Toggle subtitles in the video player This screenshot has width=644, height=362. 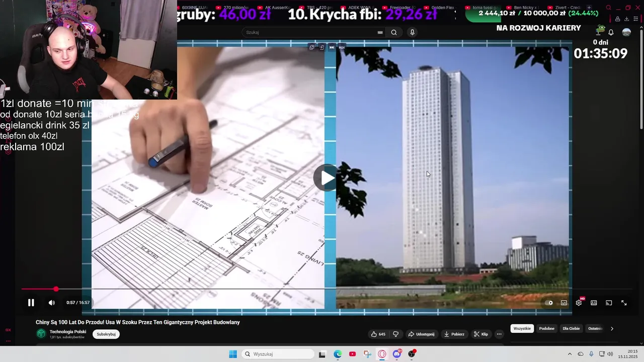[x=564, y=303]
